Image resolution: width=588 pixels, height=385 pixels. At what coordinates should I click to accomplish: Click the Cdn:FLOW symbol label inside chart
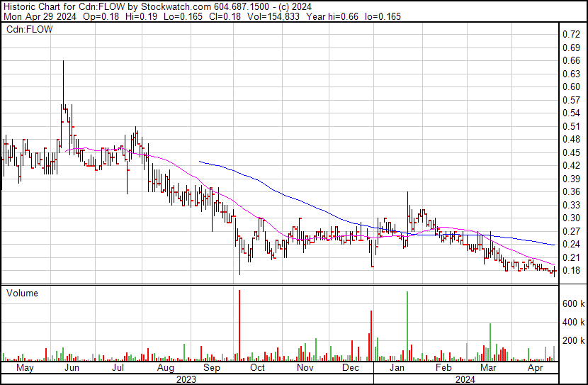27,30
